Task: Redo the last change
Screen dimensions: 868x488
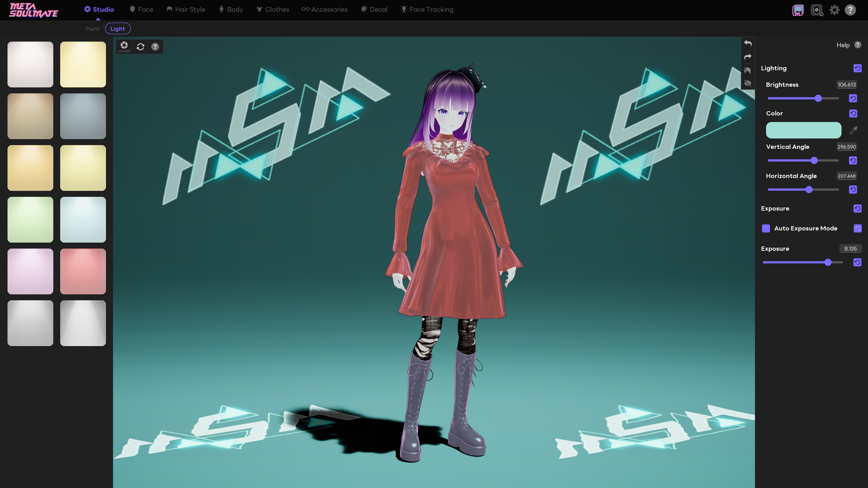Action: point(748,56)
